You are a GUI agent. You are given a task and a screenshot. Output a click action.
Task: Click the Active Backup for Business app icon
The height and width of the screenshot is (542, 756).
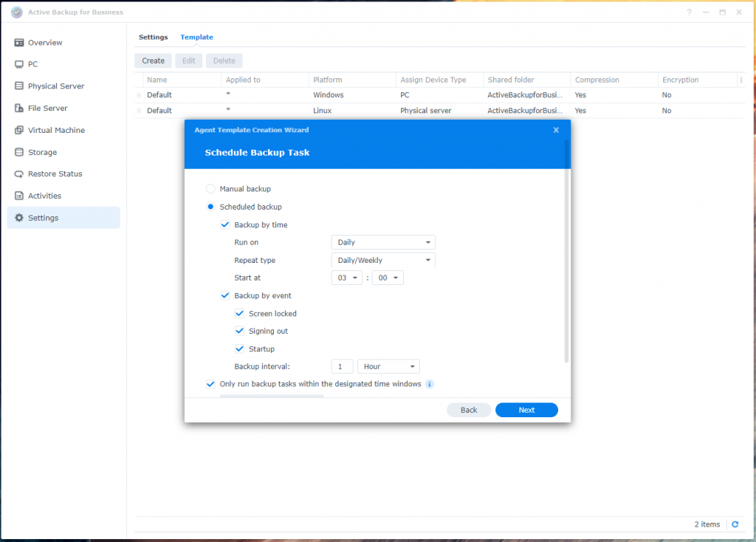[x=16, y=12]
